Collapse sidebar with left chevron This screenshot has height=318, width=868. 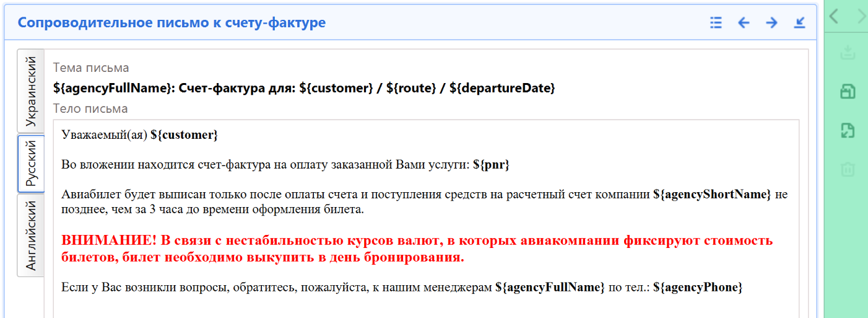click(x=834, y=16)
